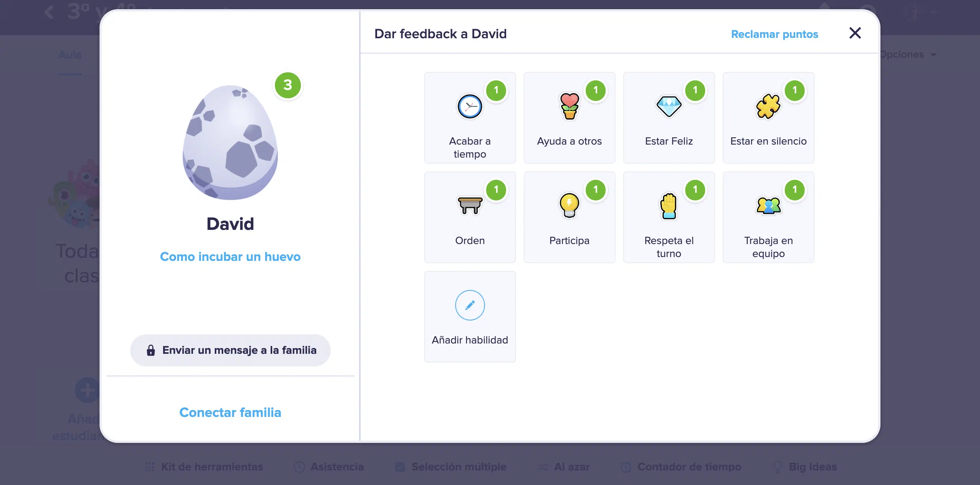Click David's egg avatar
The image size is (980, 485).
pyautogui.click(x=230, y=142)
